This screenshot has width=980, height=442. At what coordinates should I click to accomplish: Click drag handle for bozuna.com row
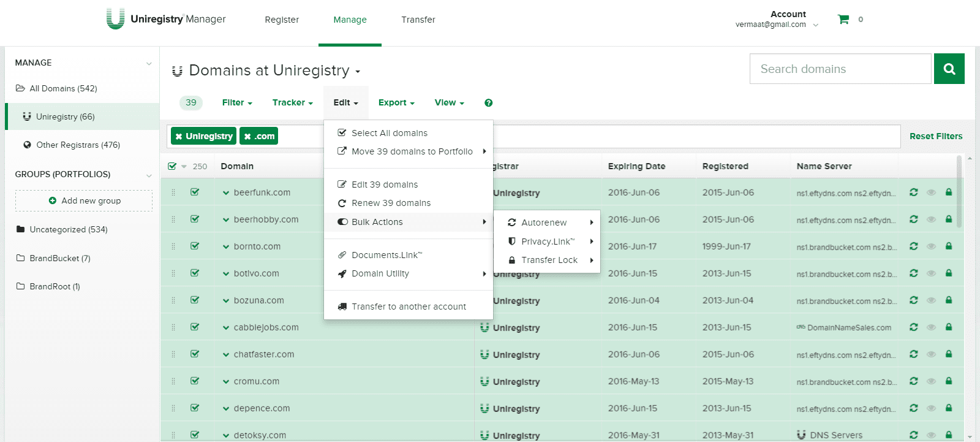[x=173, y=300]
